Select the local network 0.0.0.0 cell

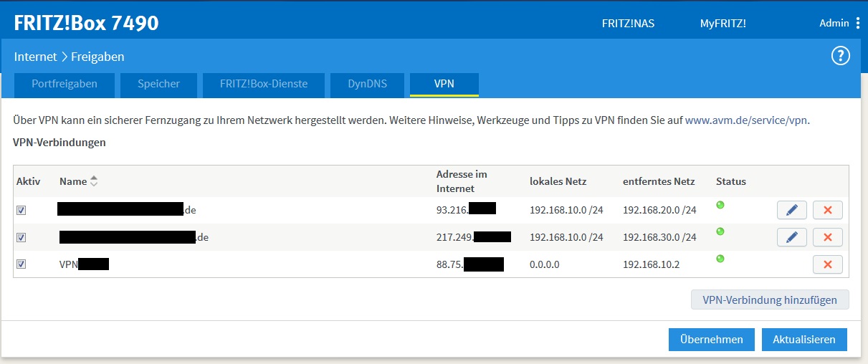point(544,264)
